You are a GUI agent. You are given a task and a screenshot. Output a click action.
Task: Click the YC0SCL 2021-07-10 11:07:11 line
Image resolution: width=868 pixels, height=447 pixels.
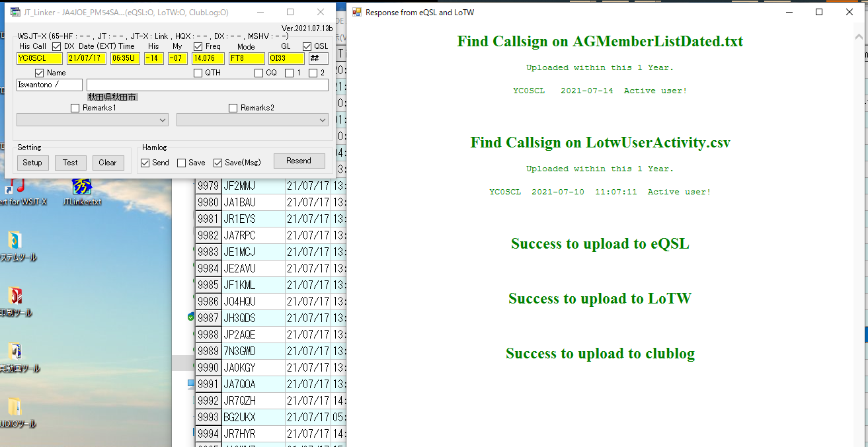[600, 192]
